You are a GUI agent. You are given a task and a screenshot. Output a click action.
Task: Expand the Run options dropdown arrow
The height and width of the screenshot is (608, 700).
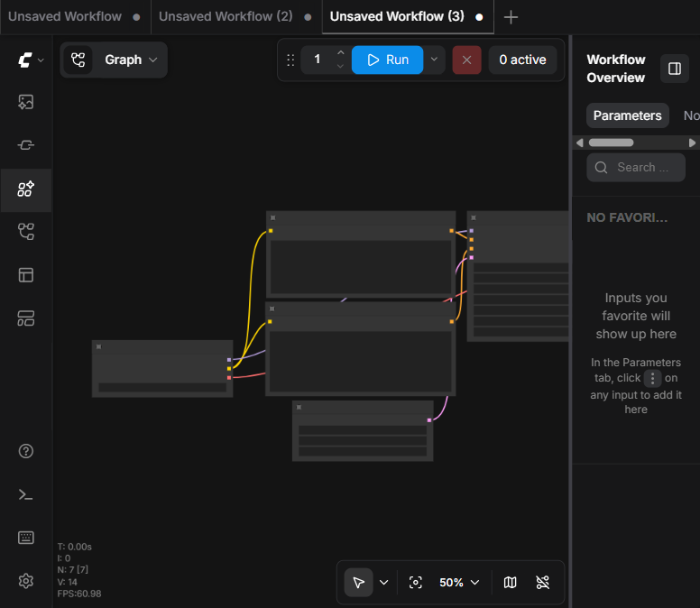434,59
